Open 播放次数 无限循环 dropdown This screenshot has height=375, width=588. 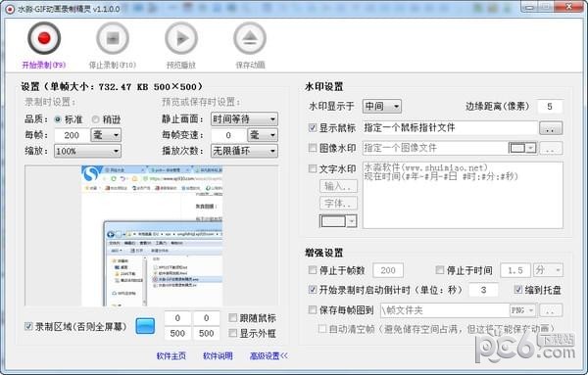pos(244,151)
